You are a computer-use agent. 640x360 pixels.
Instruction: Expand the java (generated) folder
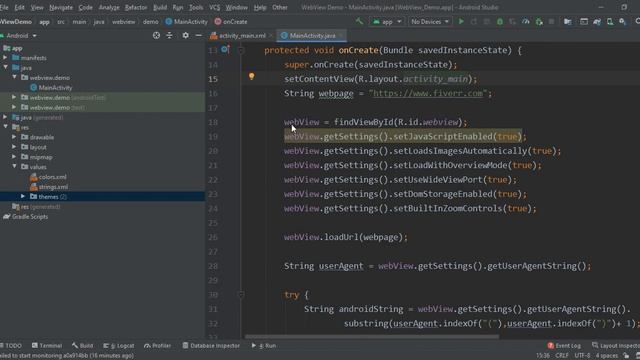(x=5, y=117)
